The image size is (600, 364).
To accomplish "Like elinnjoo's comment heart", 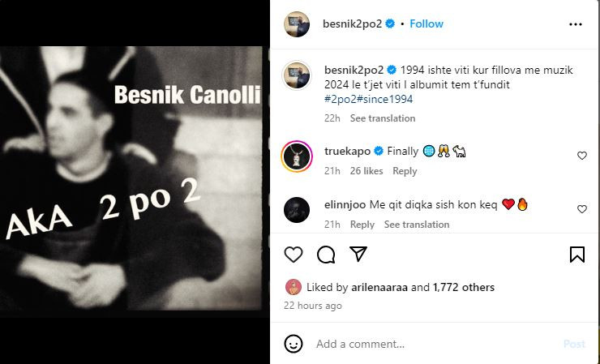I will pyautogui.click(x=582, y=209).
